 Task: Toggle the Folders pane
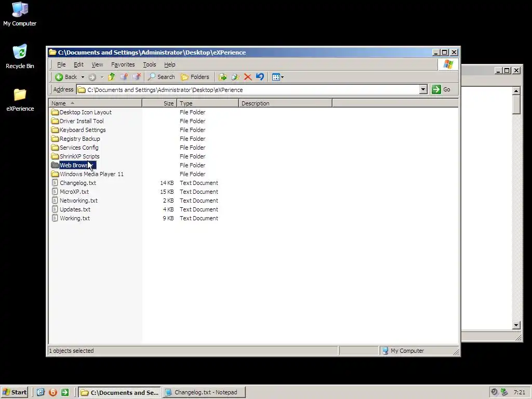click(x=195, y=77)
